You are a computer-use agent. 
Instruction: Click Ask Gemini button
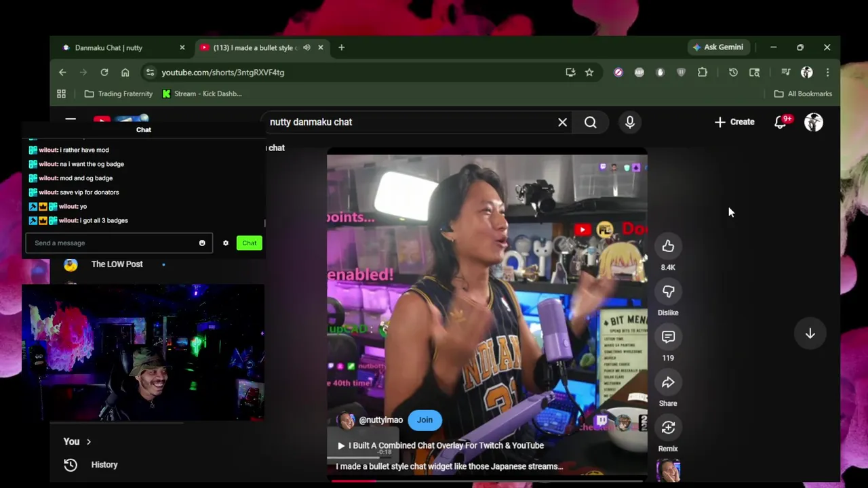point(718,47)
